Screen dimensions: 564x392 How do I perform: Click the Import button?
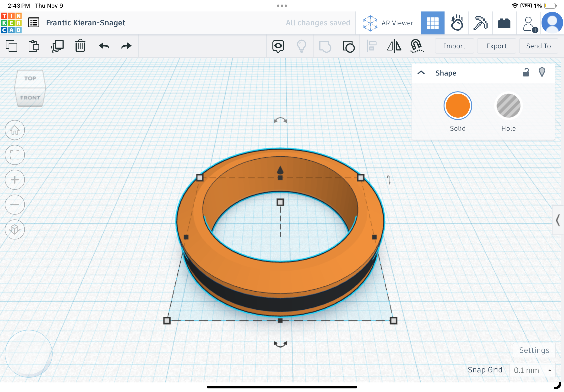coord(454,46)
